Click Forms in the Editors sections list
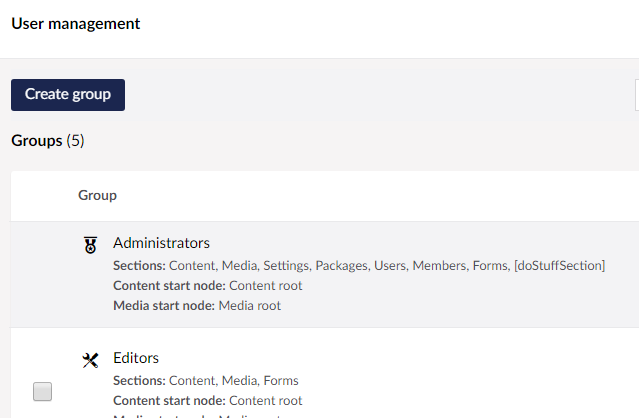This screenshot has width=639, height=418. click(x=281, y=381)
